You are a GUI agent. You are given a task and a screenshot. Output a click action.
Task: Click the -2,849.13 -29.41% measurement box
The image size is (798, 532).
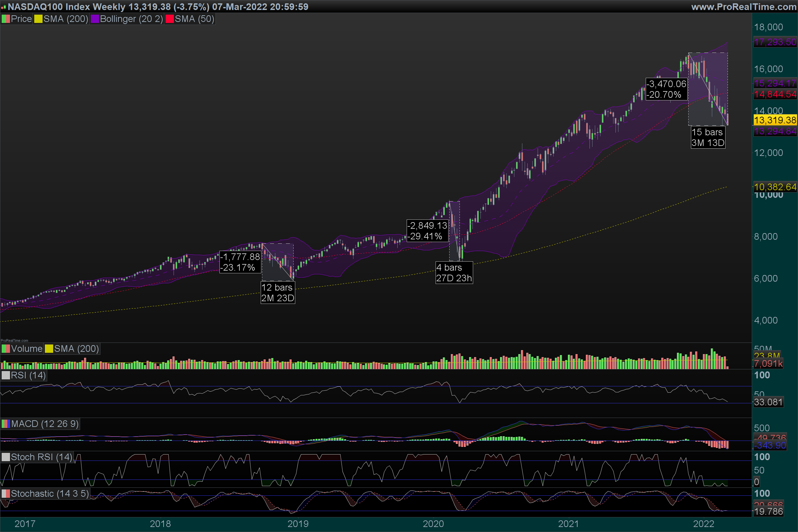(427, 231)
